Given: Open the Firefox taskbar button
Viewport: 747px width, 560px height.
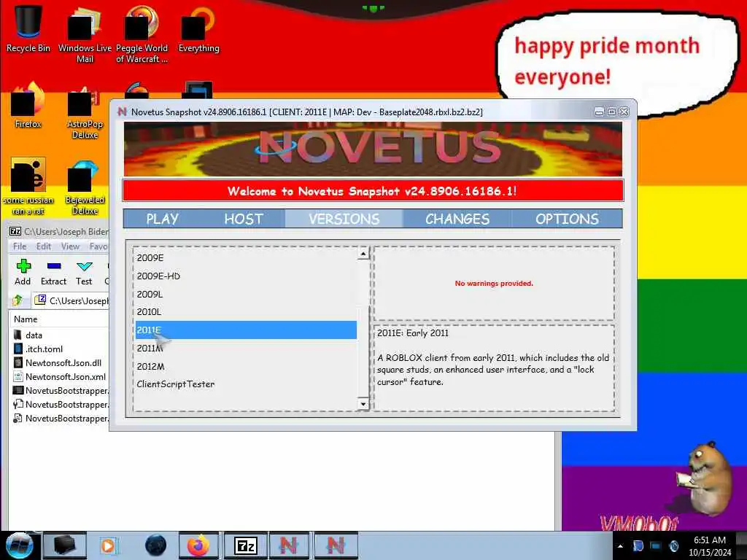Looking at the screenshot, I should (x=198, y=545).
